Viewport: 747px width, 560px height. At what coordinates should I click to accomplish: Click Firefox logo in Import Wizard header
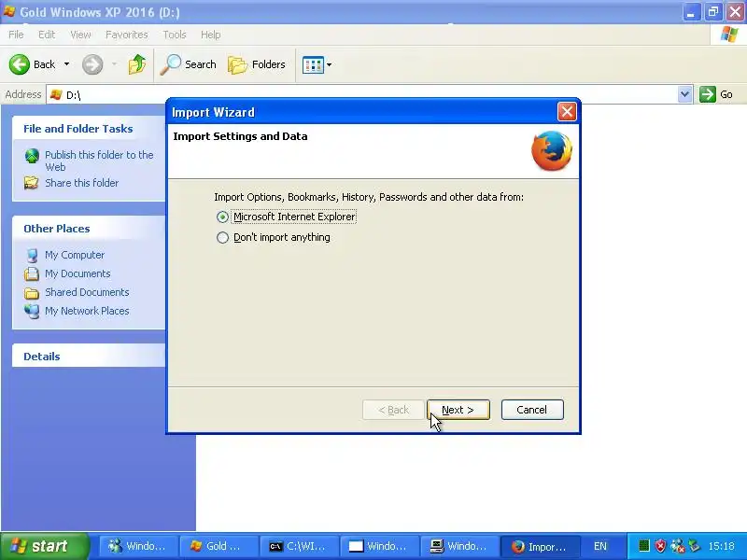click(x=552, y=151)
